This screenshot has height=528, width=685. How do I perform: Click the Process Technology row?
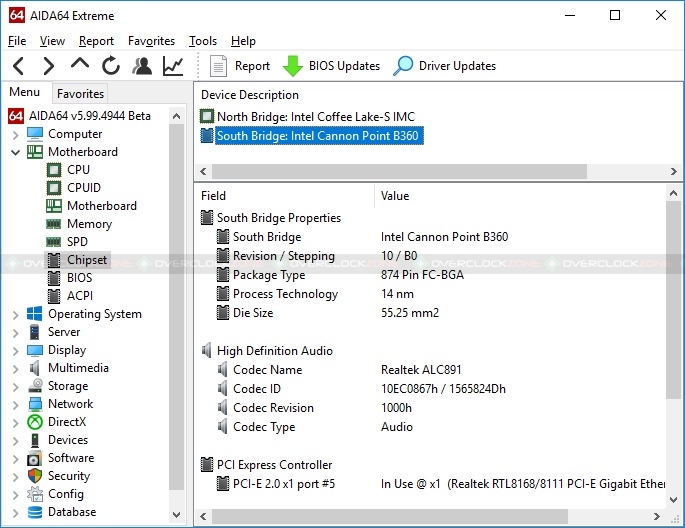(430, 294)
